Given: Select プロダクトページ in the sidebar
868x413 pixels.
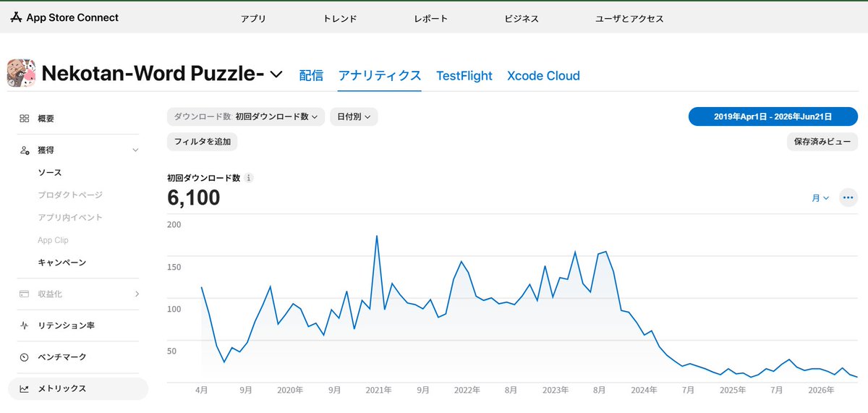Looking at the screenshot, I should tap(70, 195).
